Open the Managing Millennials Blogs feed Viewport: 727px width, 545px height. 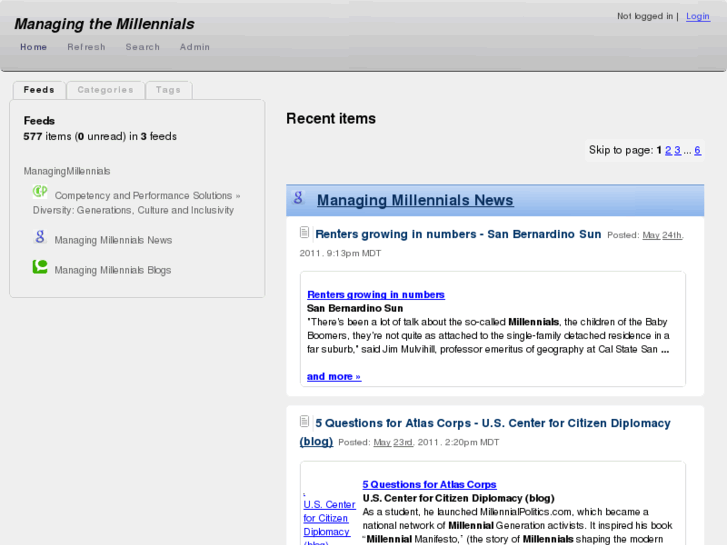[x=113, y=270]
